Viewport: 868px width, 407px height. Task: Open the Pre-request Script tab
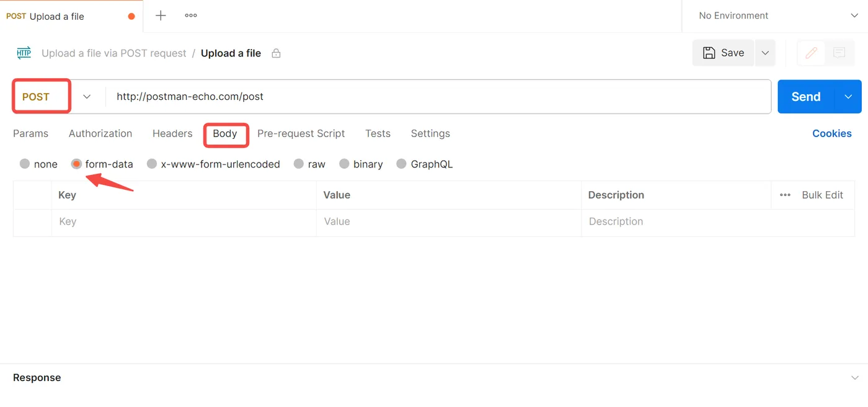[301, 133]
